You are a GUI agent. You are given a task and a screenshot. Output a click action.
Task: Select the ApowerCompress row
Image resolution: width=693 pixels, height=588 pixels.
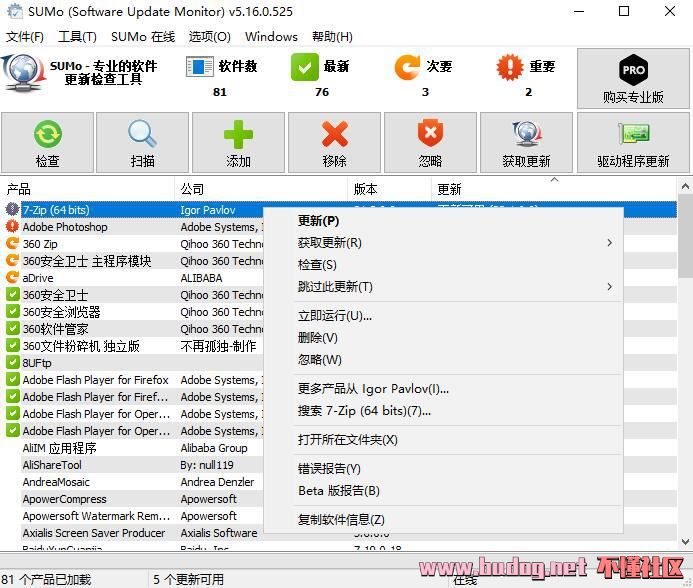[x=133, y=499]
